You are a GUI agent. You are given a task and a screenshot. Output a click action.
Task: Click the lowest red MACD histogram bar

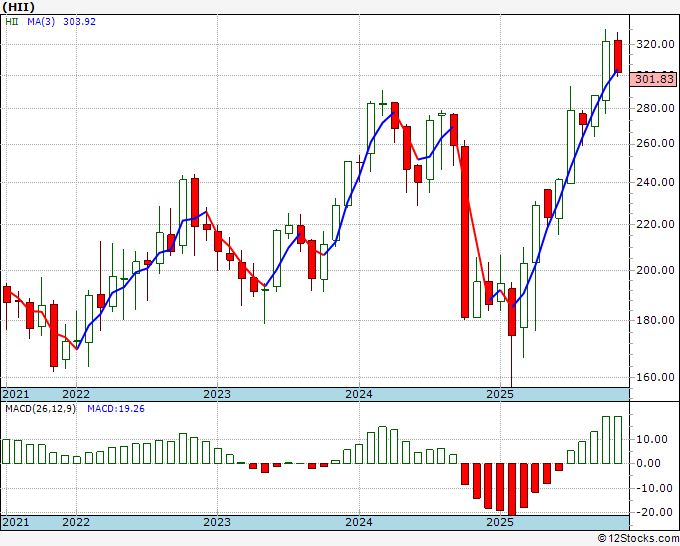(x=512, y=489)
